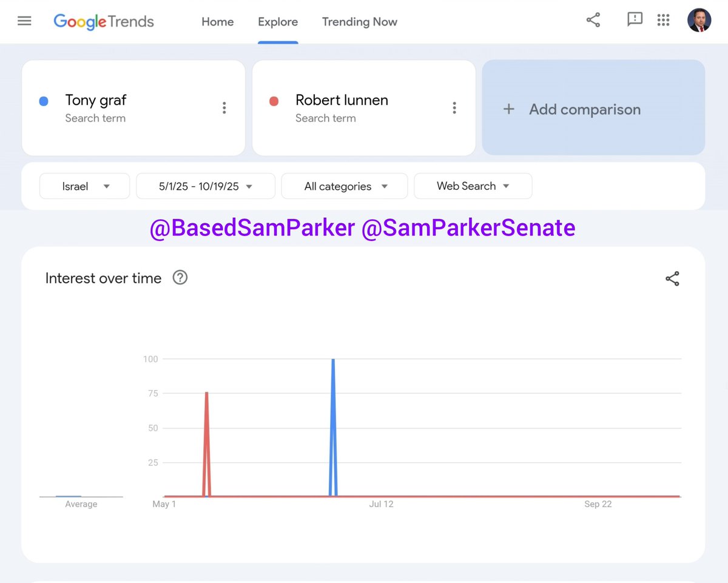Click the blue dot for Tony graf
728x583 pixels.
click(x=44, y=101)
